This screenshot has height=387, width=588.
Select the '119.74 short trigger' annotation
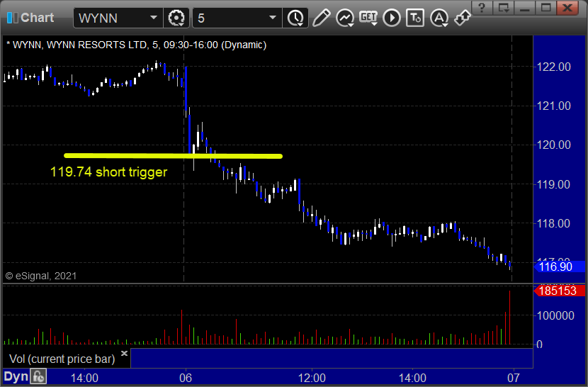(109, 172)
